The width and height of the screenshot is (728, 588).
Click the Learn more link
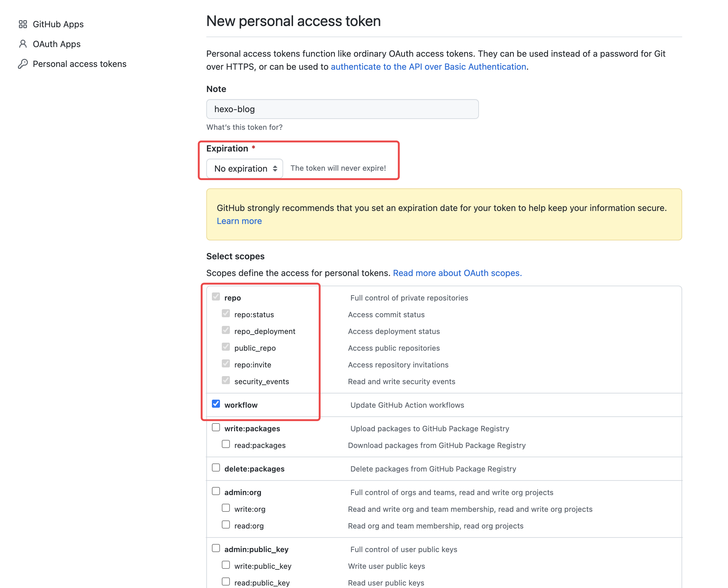tap(239, 221)
